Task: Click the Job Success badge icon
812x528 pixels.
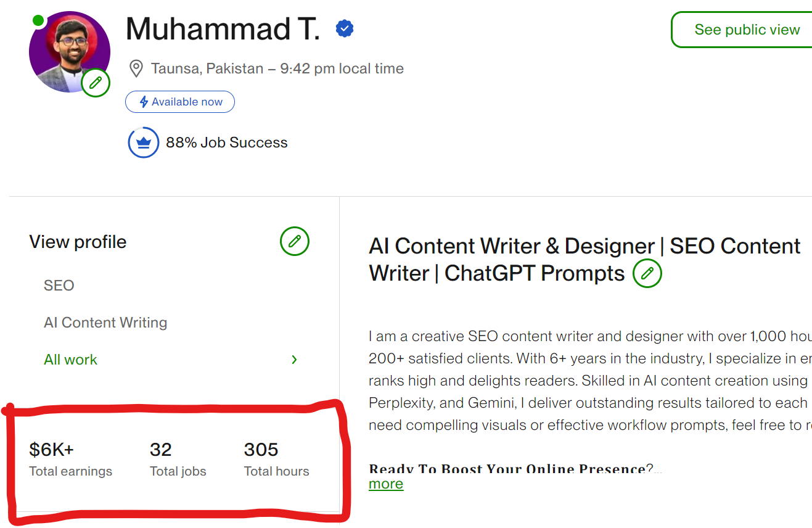Action: click(x=144, y=142)
